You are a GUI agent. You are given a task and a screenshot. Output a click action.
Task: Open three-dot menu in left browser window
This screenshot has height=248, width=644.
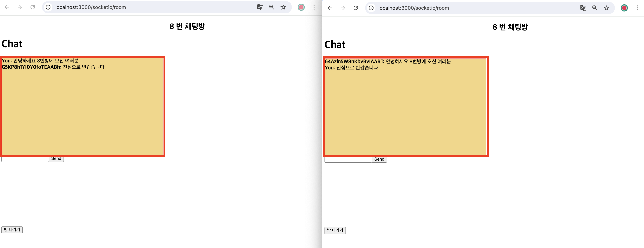point(314,7)
